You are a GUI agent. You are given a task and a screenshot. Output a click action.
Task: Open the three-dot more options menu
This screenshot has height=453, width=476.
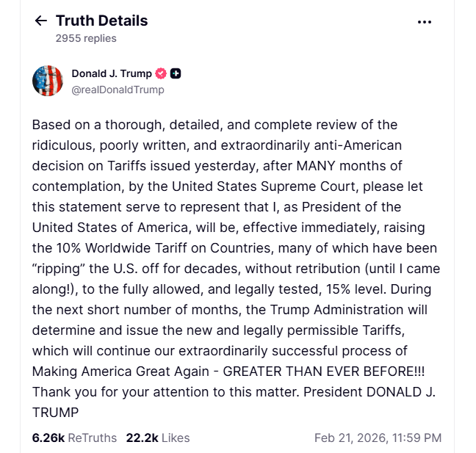[425, 22]
